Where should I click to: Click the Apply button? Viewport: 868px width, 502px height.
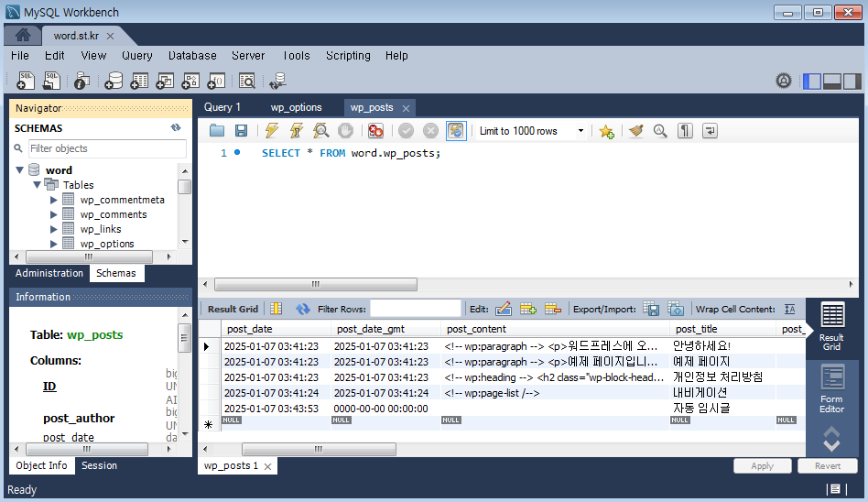click(762, 466)
